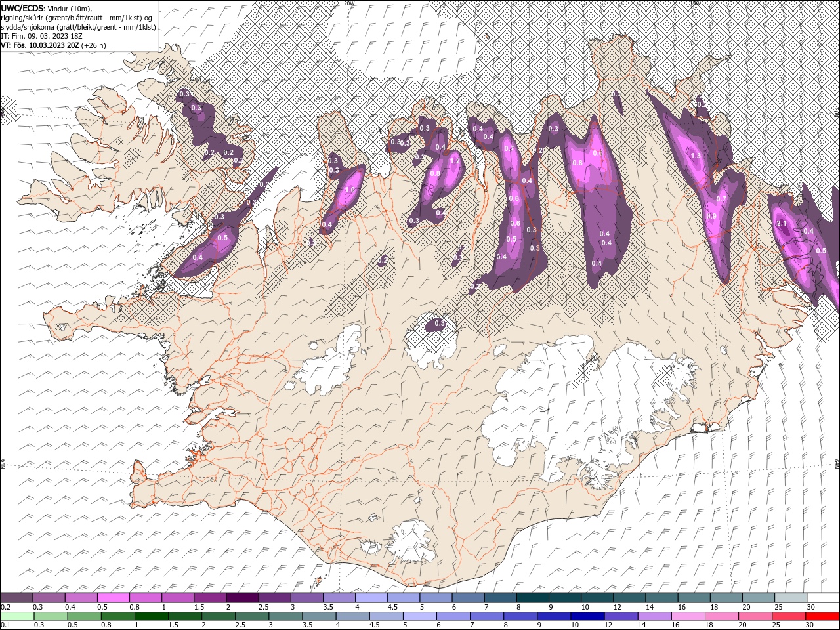Pick the light grey top-row swatch starting at 25

791,598
